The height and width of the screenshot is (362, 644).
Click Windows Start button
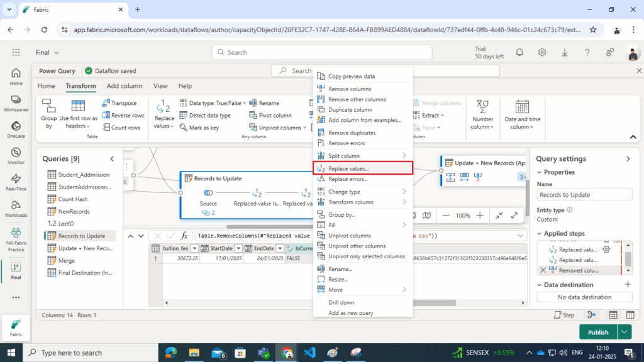point(11,353)
